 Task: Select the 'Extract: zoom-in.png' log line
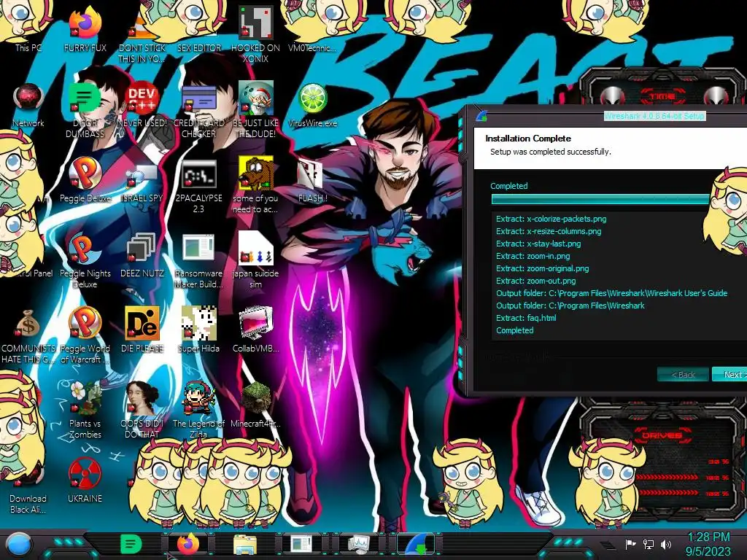(533, 256)
